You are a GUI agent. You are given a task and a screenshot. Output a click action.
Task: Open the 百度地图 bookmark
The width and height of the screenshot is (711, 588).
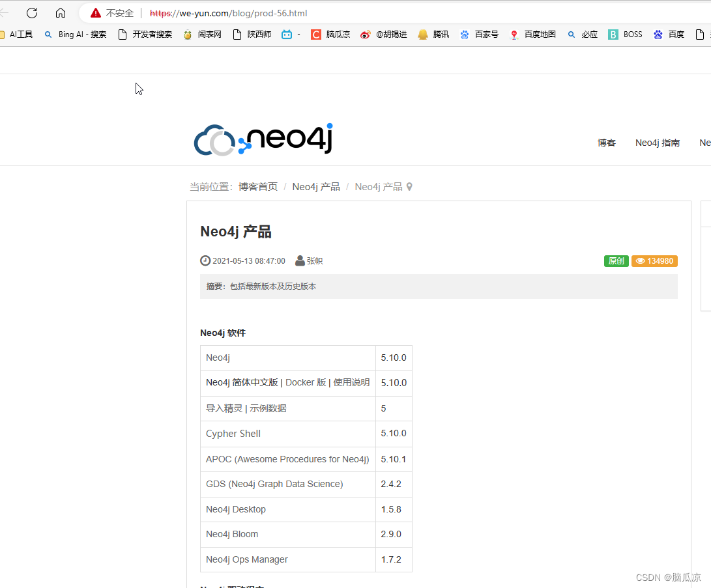(533, 35)
